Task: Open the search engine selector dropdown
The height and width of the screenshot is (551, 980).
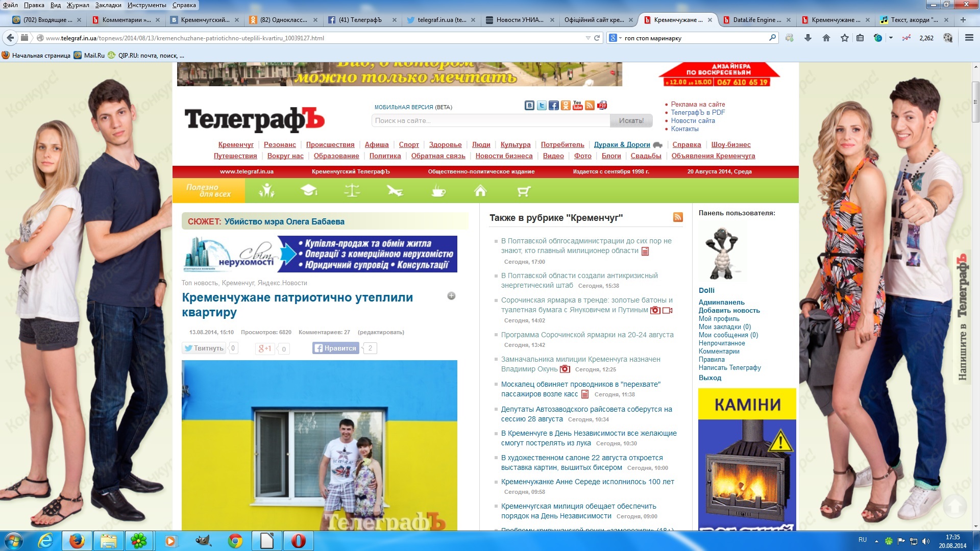Action: (616, 38)
